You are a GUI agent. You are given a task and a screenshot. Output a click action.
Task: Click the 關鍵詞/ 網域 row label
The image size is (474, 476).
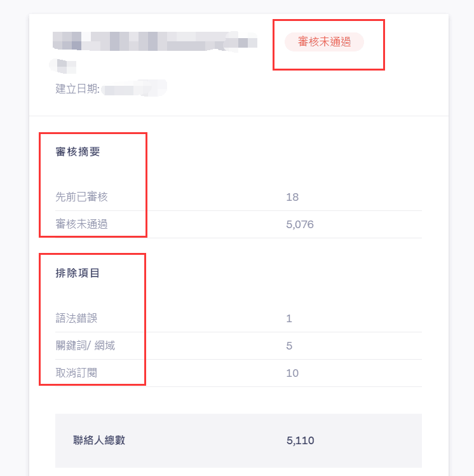[85, 346]
